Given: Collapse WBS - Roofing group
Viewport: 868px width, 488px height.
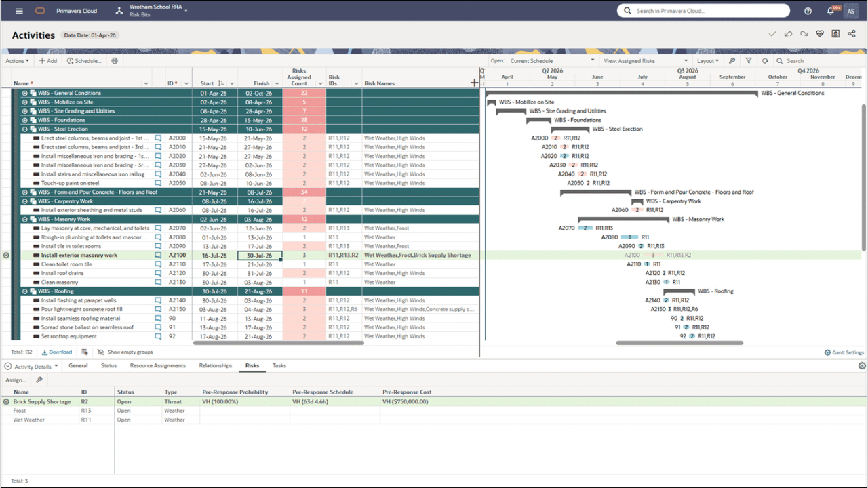Looking at the screenshot, I should pos(25,291).
